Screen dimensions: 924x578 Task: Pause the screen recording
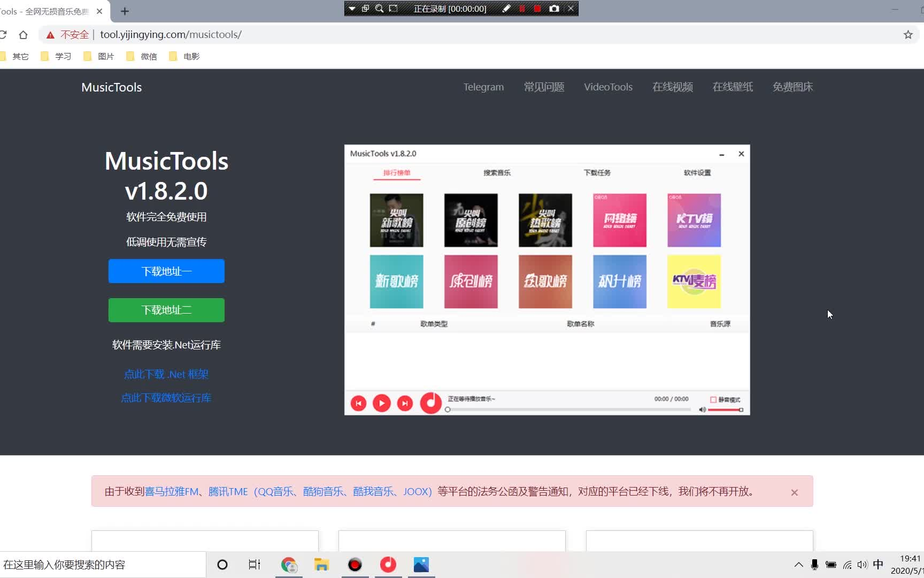(x=522, y=9)
